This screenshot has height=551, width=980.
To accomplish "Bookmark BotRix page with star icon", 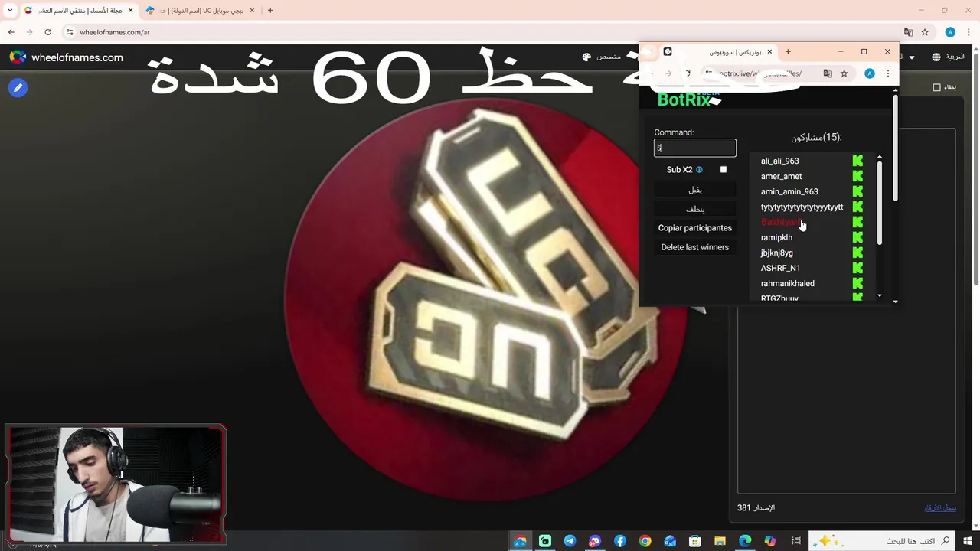I will point(844,73).
